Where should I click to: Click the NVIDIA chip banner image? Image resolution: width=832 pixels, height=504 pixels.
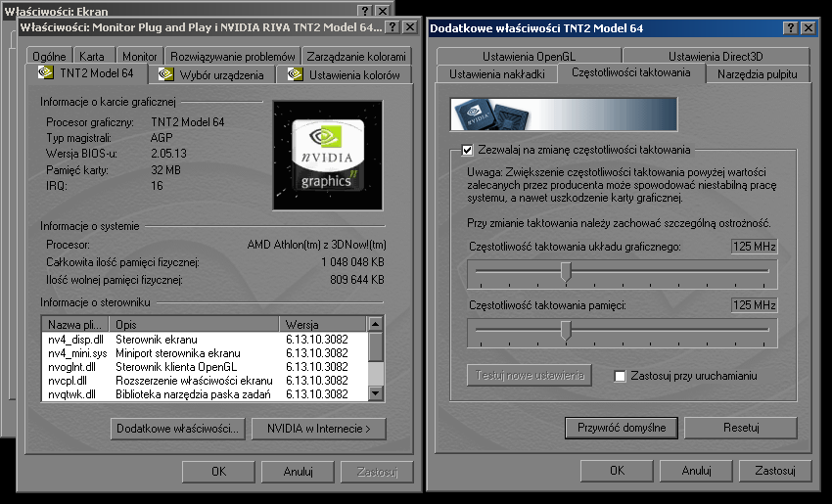[x=563, y=115]
